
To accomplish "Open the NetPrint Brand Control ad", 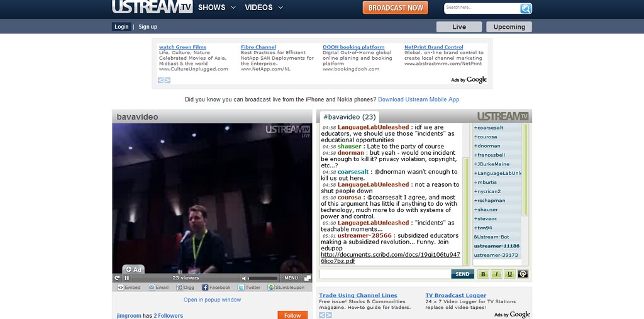I will (434, 47).
